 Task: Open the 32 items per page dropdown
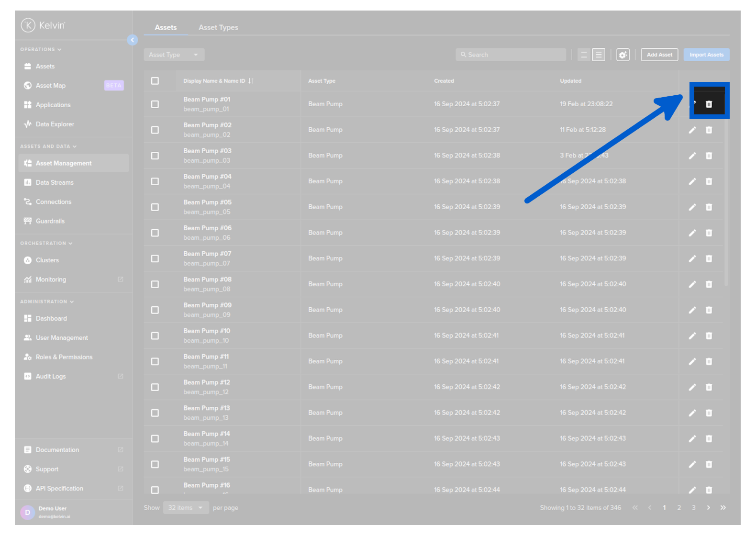(186, 508)
